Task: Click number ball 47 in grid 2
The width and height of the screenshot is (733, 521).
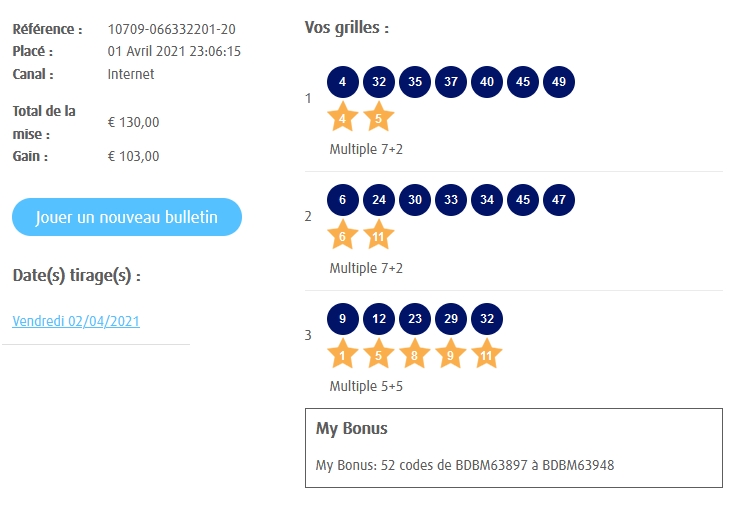Action: (x=559, y=200)
